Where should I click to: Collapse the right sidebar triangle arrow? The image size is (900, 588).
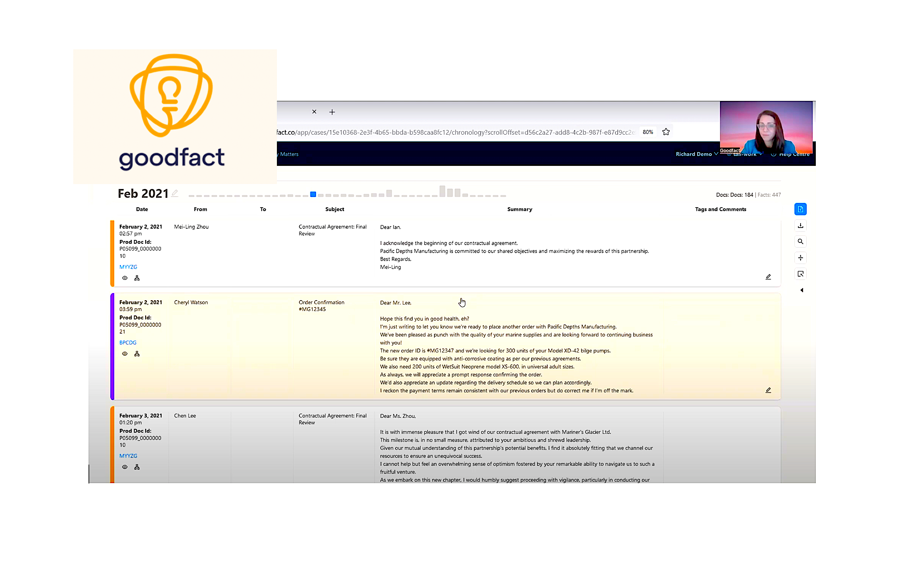tap(801, 290)
